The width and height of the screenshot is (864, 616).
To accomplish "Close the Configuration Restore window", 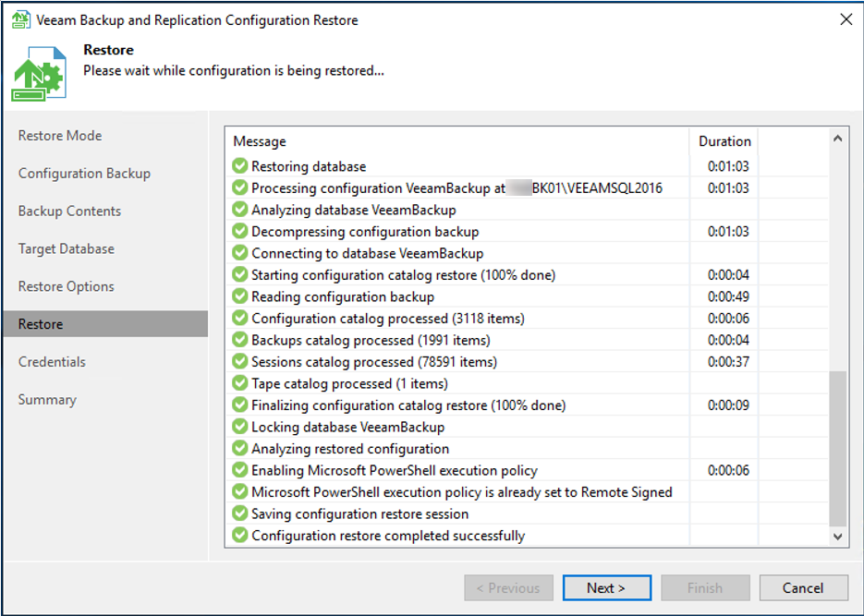I will point(846,19).
